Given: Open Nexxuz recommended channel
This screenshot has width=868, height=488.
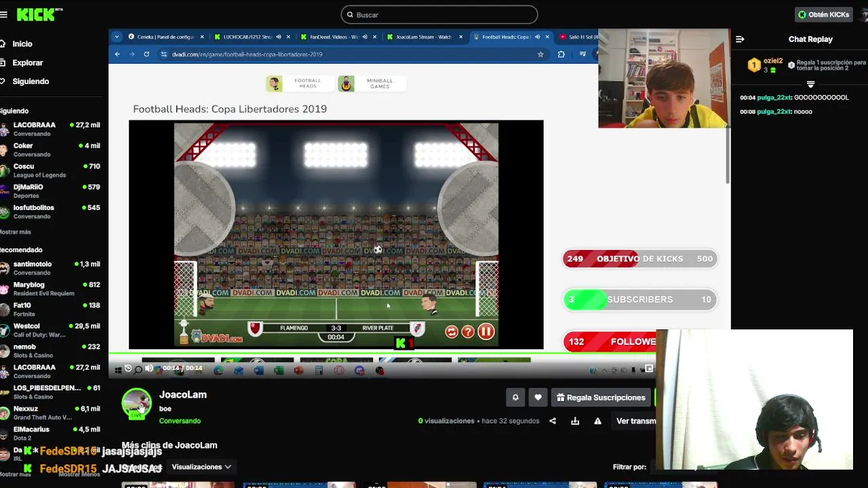Looking at the screenshot, I should pyautogui.click(x=51, y=413).
